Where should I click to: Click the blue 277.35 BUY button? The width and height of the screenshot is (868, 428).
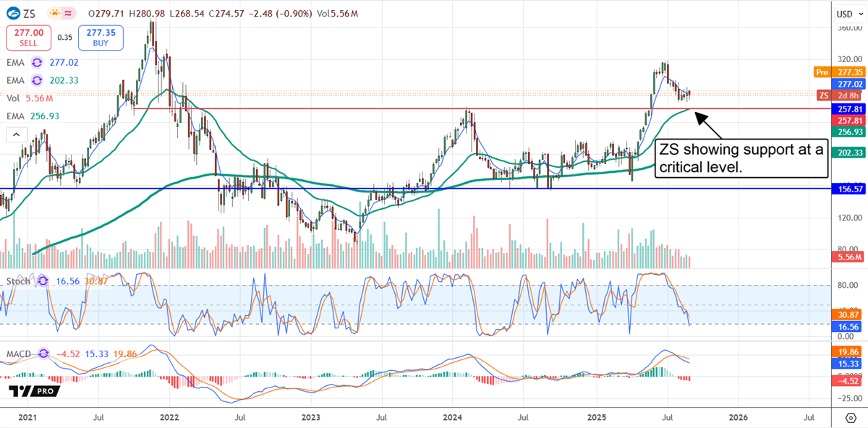(x=101, y=38)
